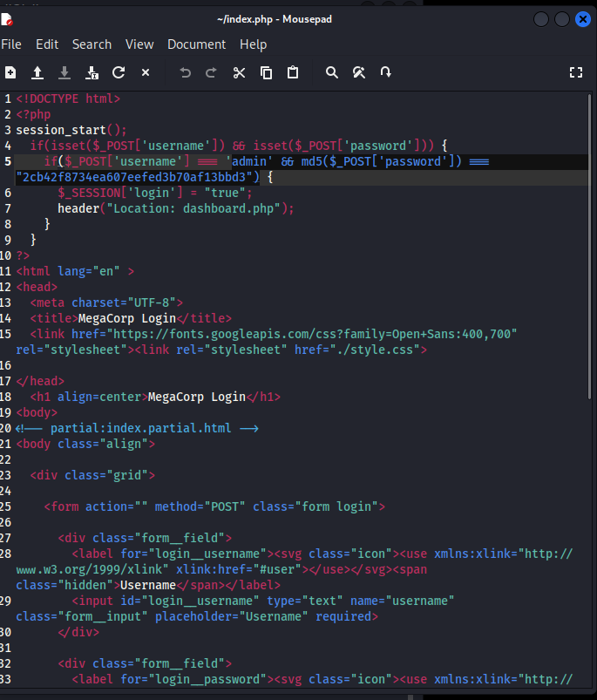Open the View menu
This screenshot has height=700, width=597.
click(139, 44)
